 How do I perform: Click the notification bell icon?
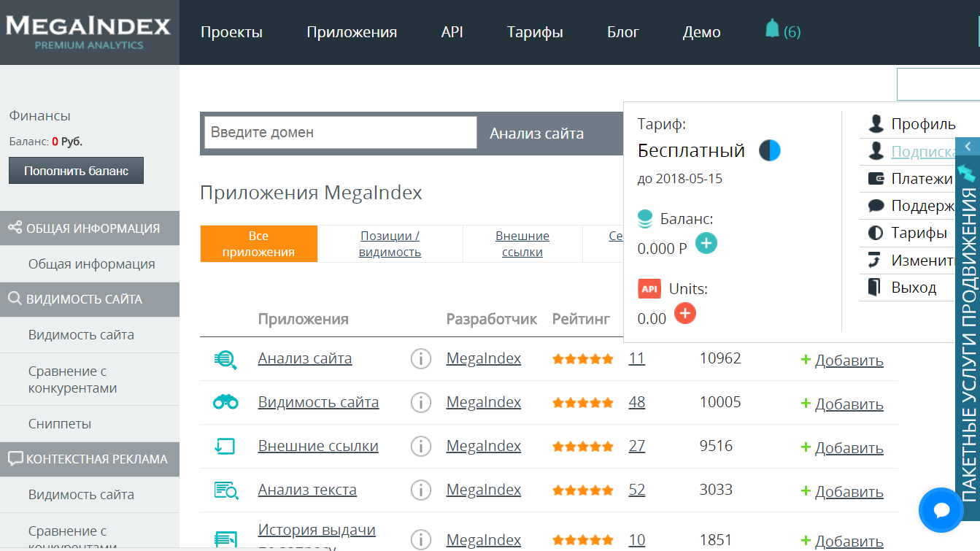click(x=772, y=29)
